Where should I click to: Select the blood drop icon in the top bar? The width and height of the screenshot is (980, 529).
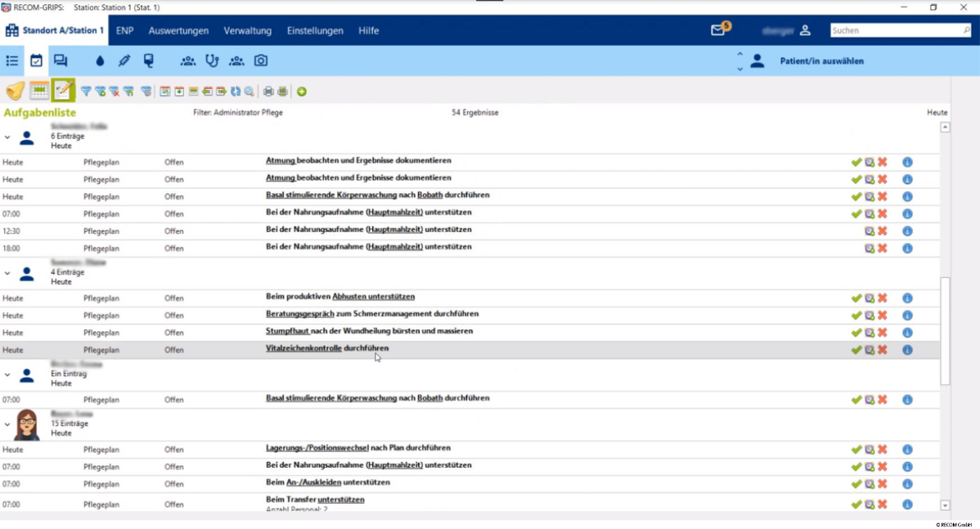coord(101,61)
